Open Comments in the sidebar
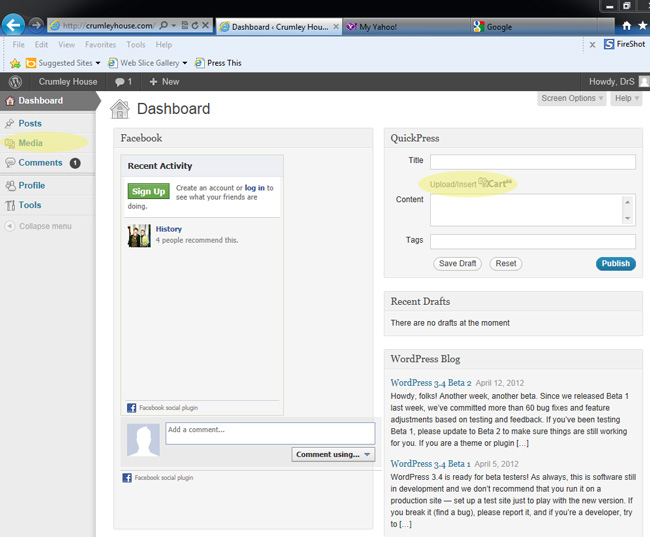The height and width of the screenshot is (537, 650). (x=47, y=163)
